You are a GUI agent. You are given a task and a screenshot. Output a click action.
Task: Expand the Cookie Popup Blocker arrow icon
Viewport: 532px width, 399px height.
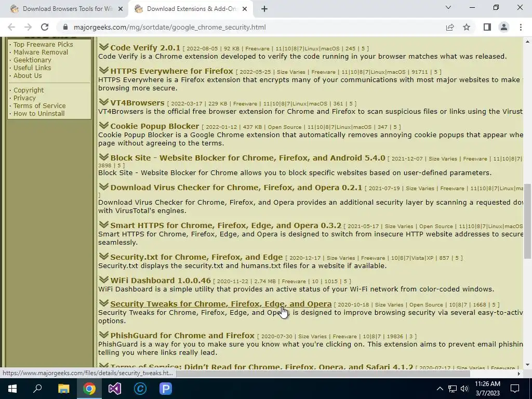[103, 126]
